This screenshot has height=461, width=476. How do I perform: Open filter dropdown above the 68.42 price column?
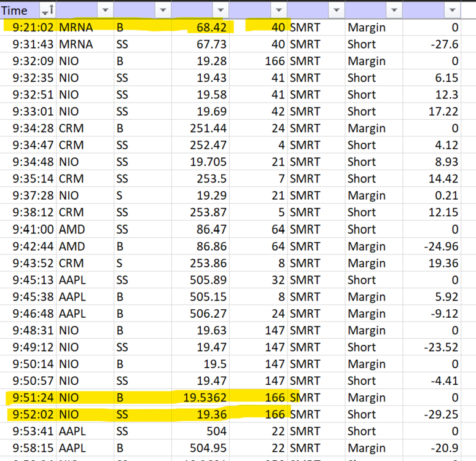(x=220, y=10)
